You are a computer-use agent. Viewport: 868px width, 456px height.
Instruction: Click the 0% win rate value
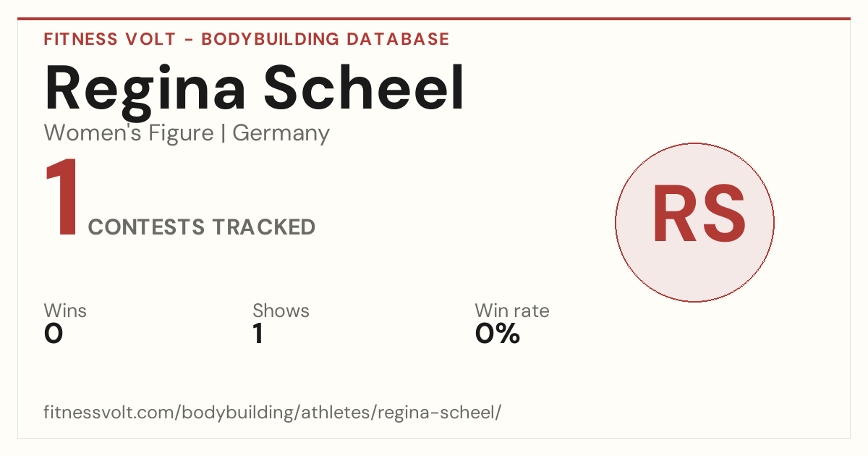click(x=498, y=334)
